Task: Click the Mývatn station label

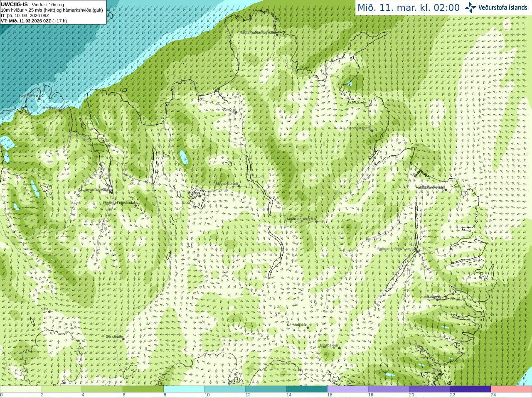Action: (194, 193)
